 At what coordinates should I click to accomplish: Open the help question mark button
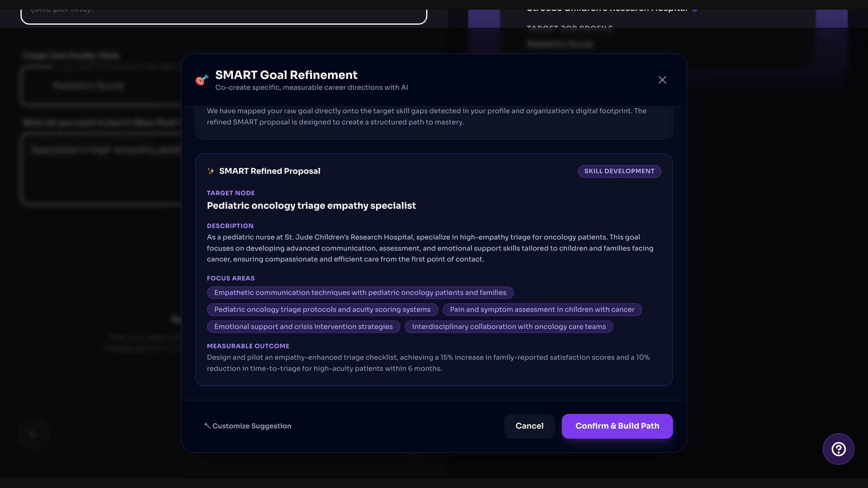[x=838, y=449]
